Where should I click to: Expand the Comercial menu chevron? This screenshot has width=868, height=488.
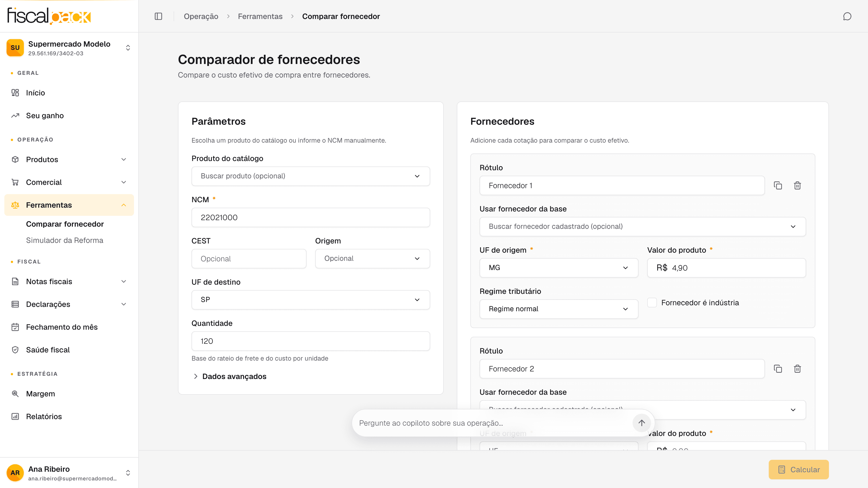click(x=124, y=182)
